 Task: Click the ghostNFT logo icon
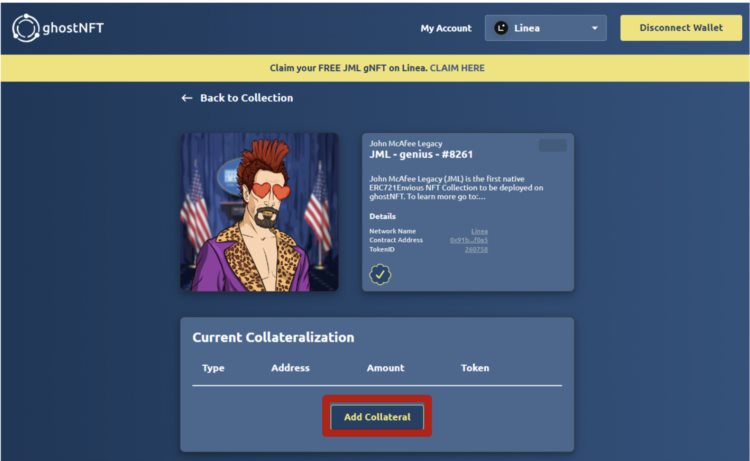pos(25,28)
